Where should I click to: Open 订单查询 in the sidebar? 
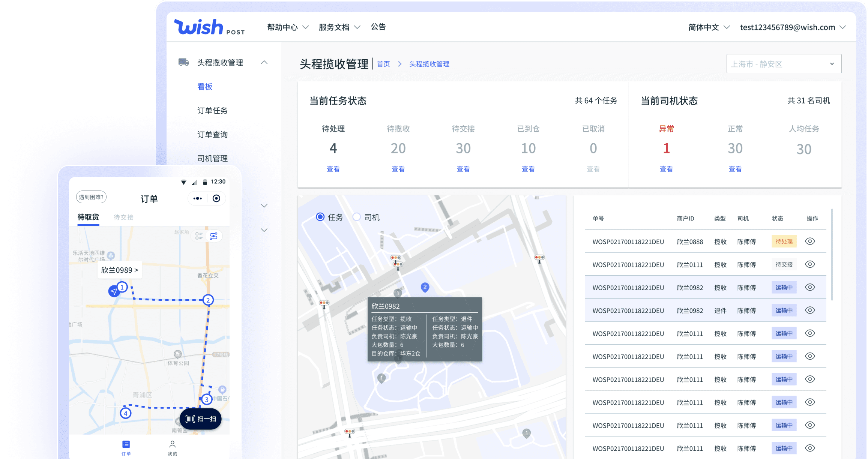(212, 135)
